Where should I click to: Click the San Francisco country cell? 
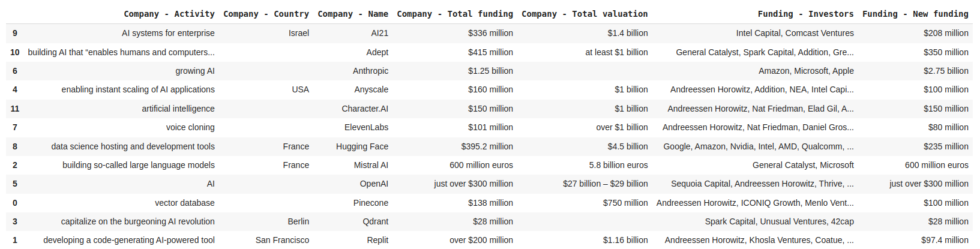click(282, 240)
